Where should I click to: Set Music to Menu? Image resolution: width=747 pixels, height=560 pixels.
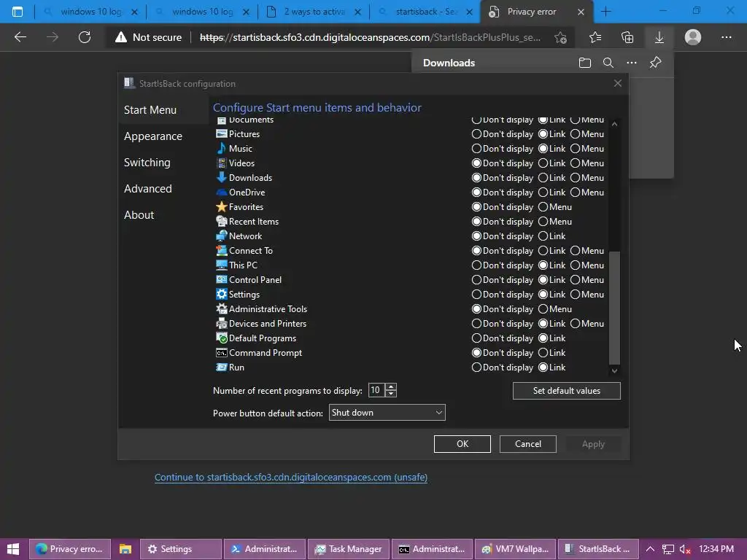(x=587, y=149)
